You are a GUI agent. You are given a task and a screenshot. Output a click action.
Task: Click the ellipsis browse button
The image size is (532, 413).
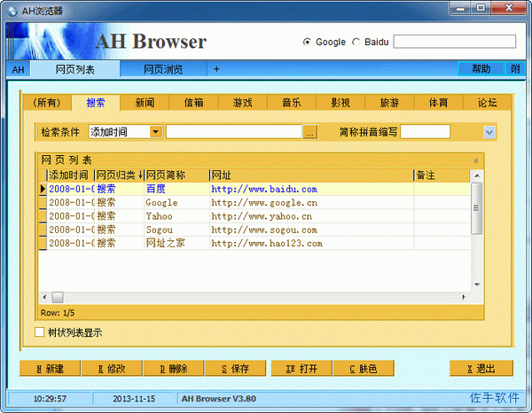coord(310,132)
